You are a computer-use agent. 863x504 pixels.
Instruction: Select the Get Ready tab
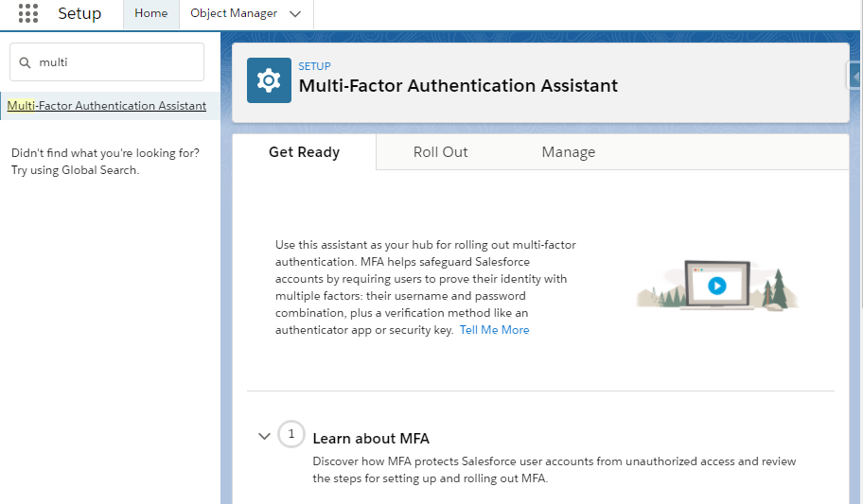coord(305,152)
